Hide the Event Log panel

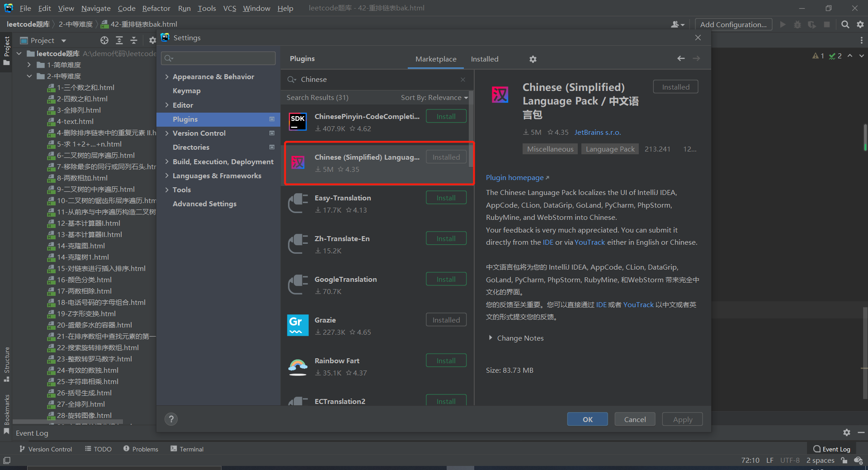[861, 432]
